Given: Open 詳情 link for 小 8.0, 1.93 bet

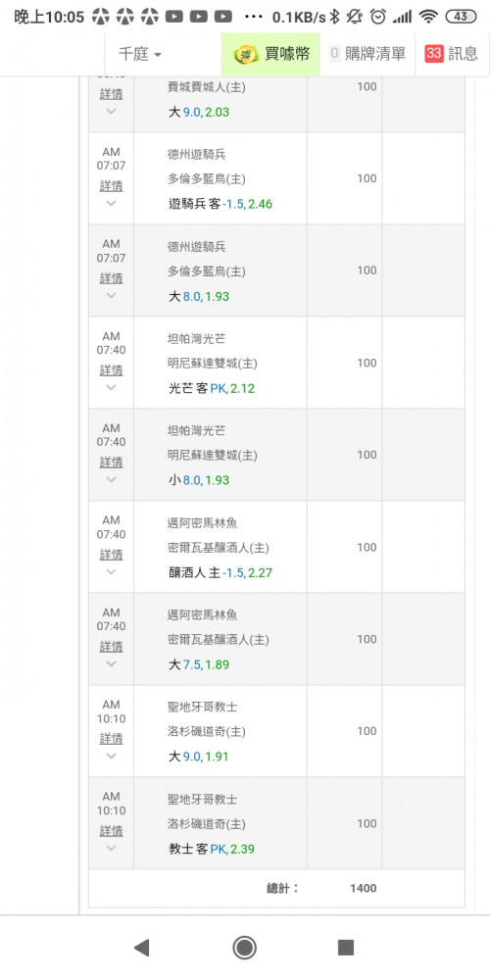Looking at the screenshot, I should click(112, 463).
